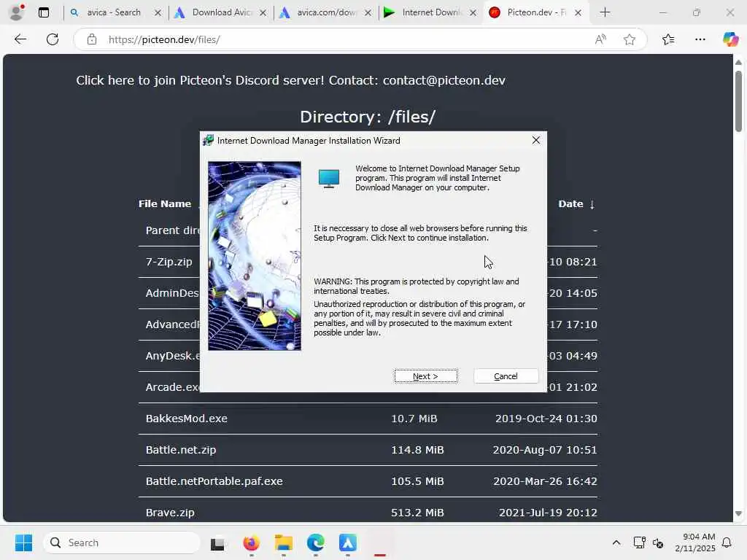747x560 pixels.
Task: Refresh the picteon.dev page
Action: 53,39
